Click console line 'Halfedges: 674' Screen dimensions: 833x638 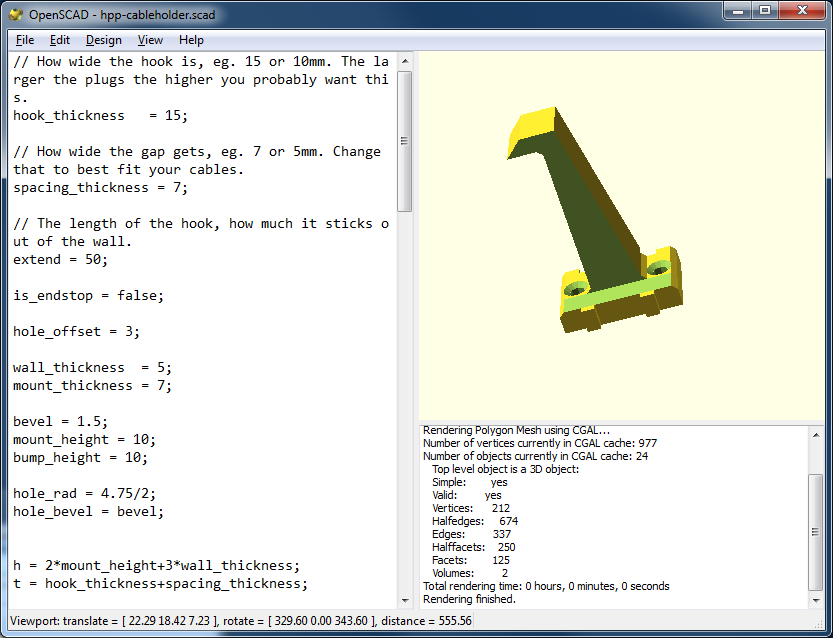[x=475, y=521]
